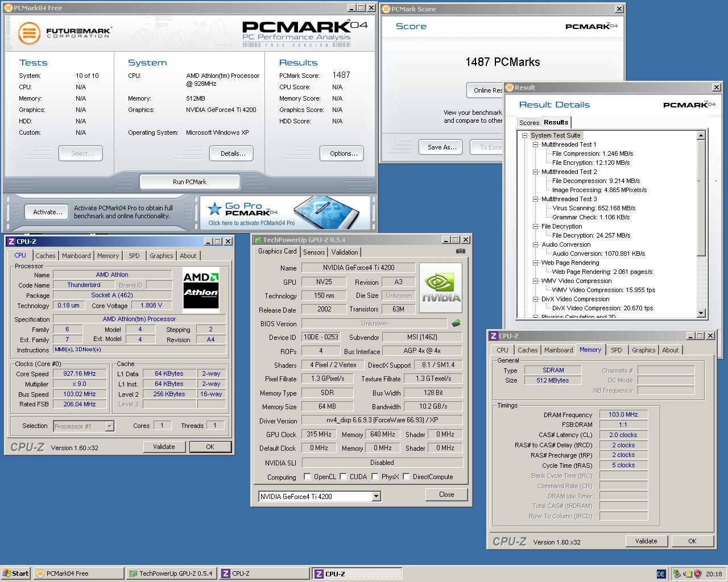The width and height of the screenshot is (728, 582).
Task: Click Save As... in PCMark Score window
Action: point(442,147)
